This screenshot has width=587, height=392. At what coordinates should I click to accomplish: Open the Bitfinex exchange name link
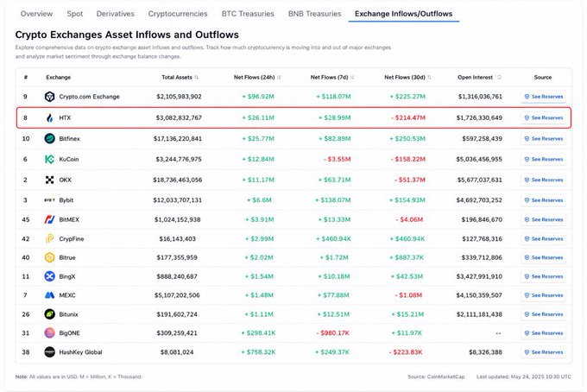(69, 138)
